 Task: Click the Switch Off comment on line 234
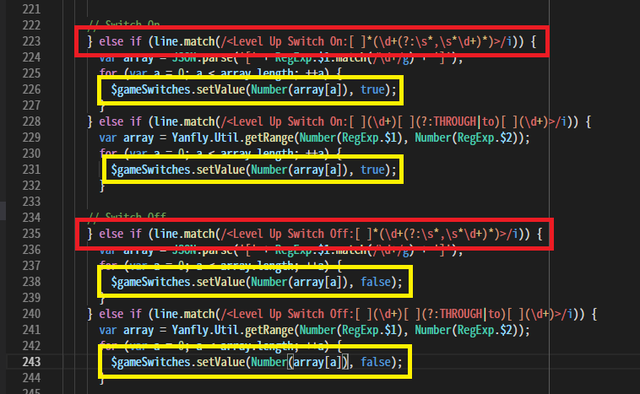(127, 216)
